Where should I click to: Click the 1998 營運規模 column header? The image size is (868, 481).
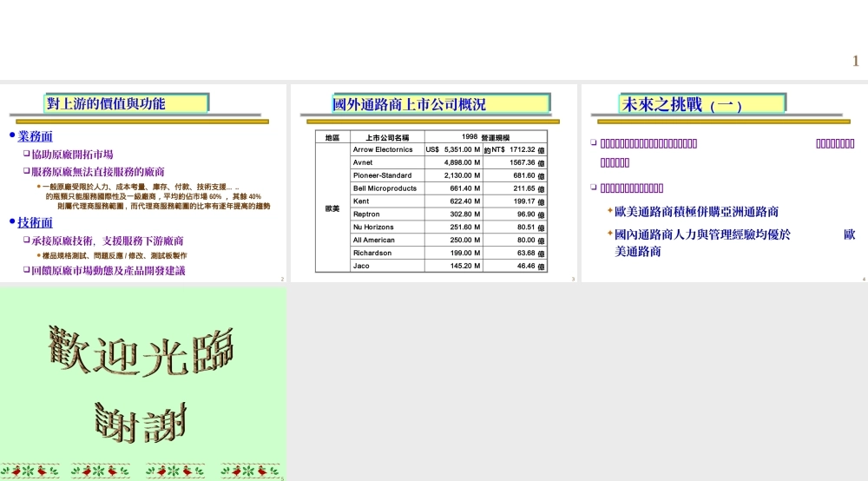[x=485, y=137]
